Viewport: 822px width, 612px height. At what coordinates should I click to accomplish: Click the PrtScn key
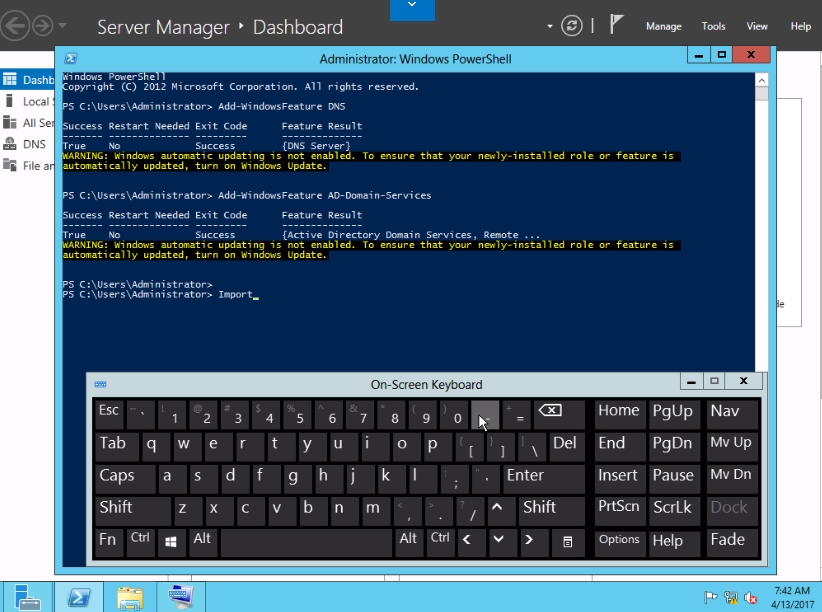(x=619, y=510)
